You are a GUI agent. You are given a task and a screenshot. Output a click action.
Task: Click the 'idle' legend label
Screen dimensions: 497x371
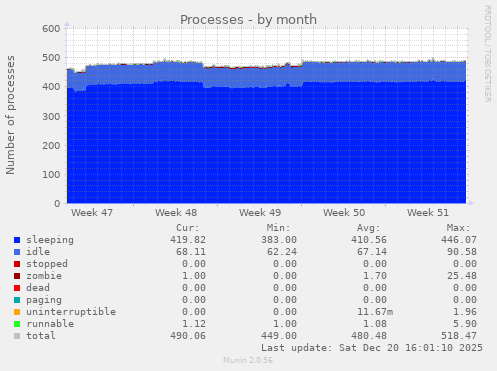(x=38, y=252)
